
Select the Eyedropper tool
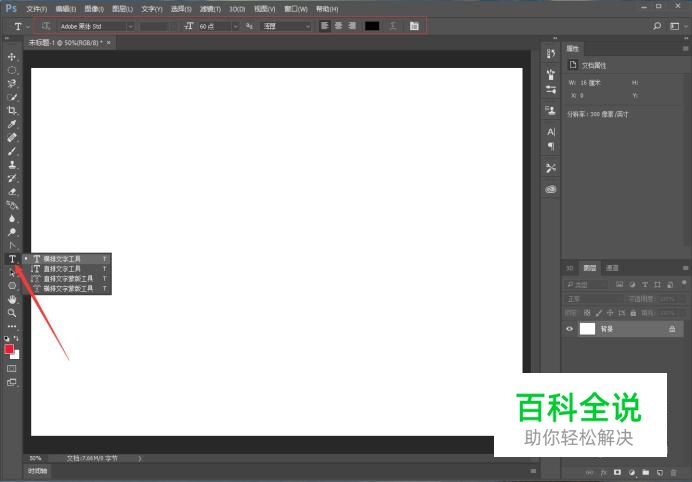pos(12,124)
